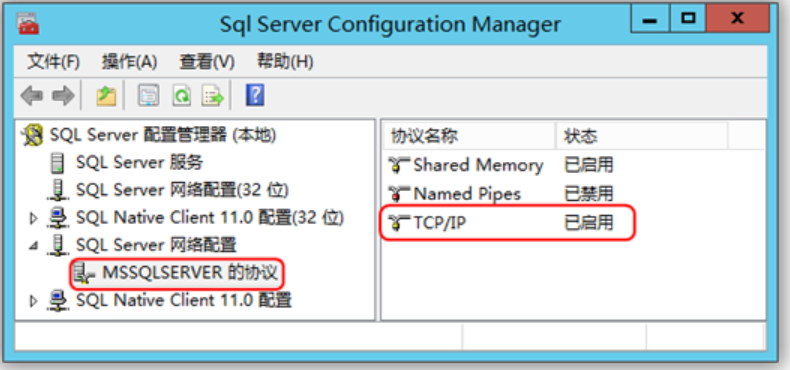Click the application icon in title bar

pyautogui.click(x=28, y=24)
